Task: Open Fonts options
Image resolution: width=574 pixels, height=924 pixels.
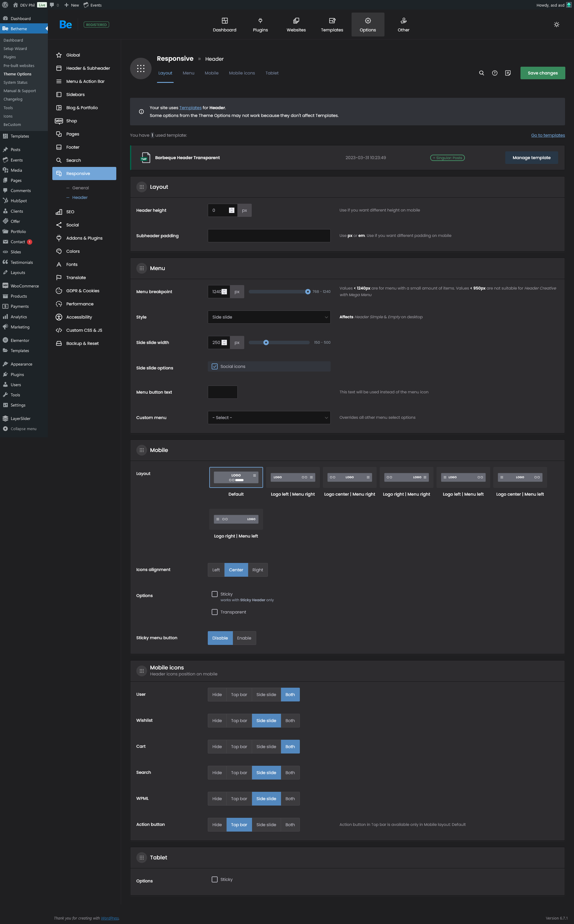Action: pyautogui.click(x=84, y=264)
